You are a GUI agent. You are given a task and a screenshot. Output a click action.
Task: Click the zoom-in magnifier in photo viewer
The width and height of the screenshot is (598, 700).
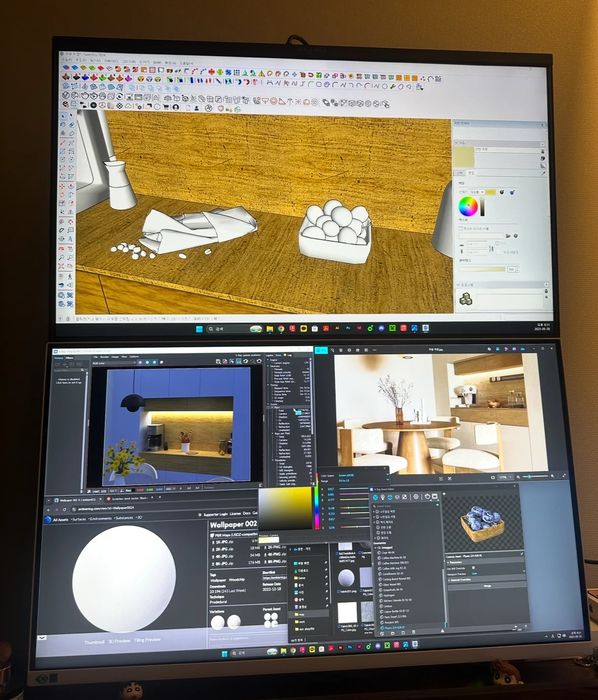coord(552,477)
